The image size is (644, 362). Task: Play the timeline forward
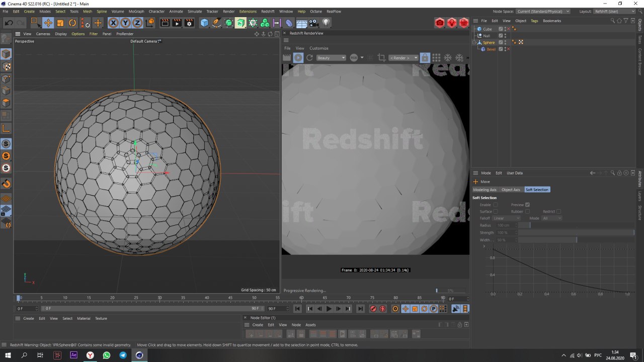pos(329,309)
